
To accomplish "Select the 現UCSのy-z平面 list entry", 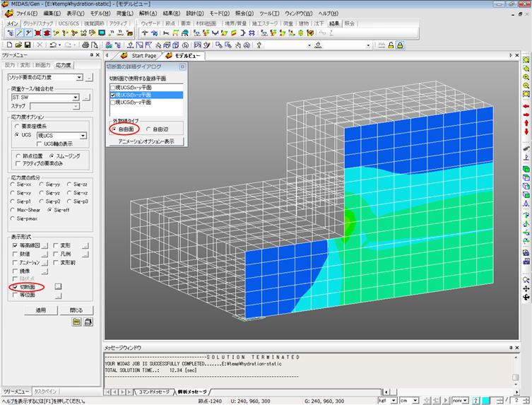I will tap(146, 102).
